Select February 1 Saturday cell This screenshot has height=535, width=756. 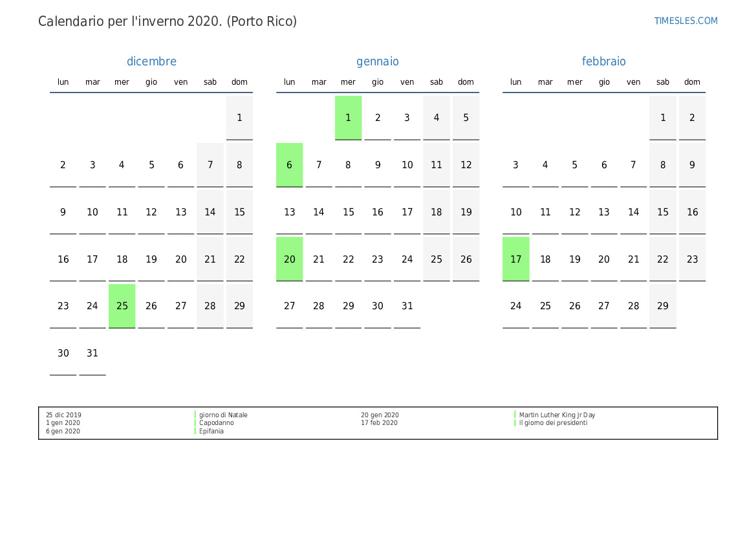coord(662,118)
